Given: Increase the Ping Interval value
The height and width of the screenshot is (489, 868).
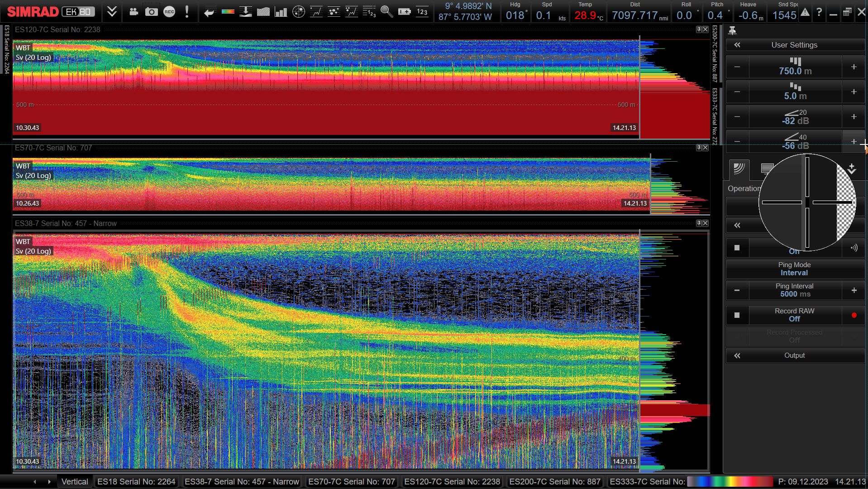Looking at the screenshot, I should tap(854, 290).
